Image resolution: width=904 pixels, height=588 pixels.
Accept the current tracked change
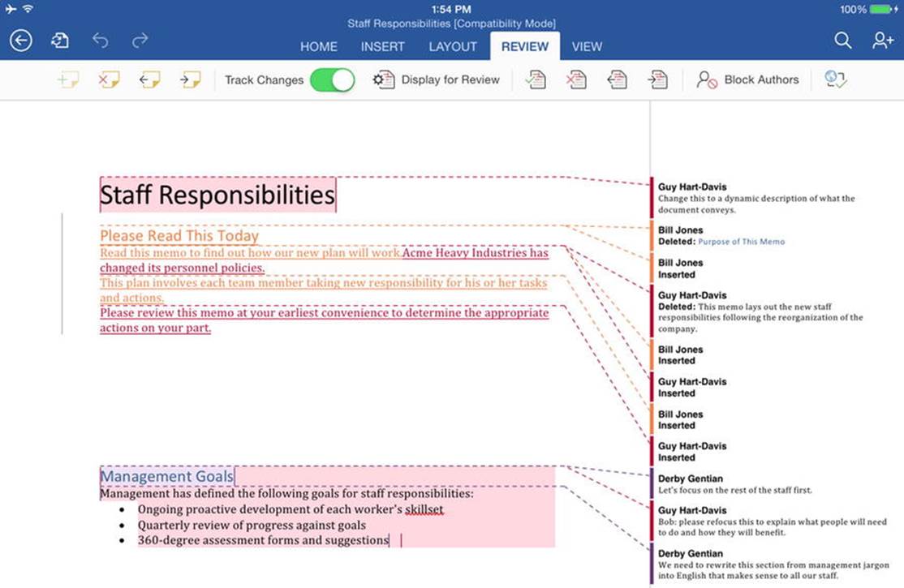pyautogui.click(x=536, y=79)
